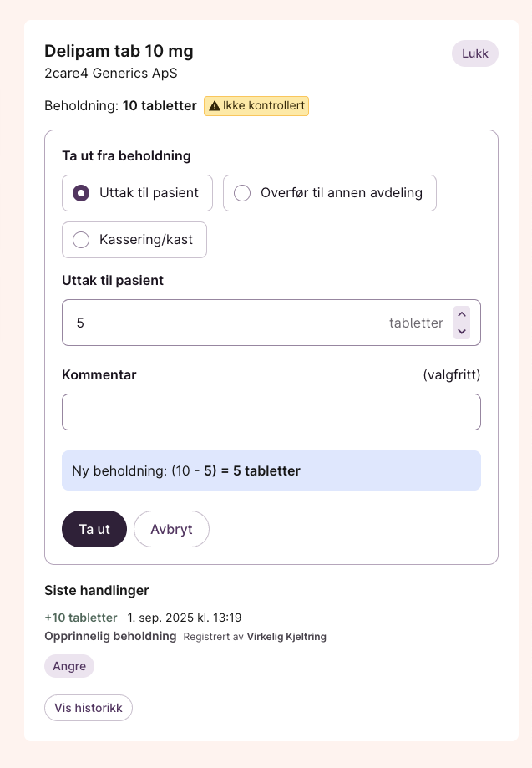Viewport: 532px width, 768px height.
Task: Decrease tablet quantity with down arrow
Action: pos(462,331)
